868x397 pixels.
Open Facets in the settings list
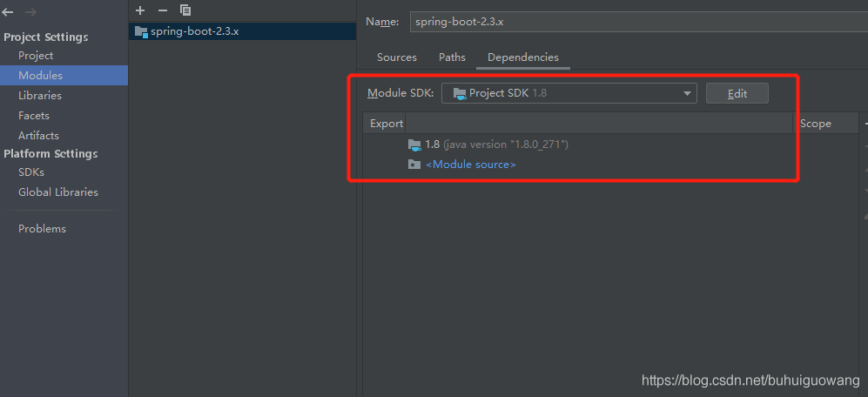(x=34, y=116)
